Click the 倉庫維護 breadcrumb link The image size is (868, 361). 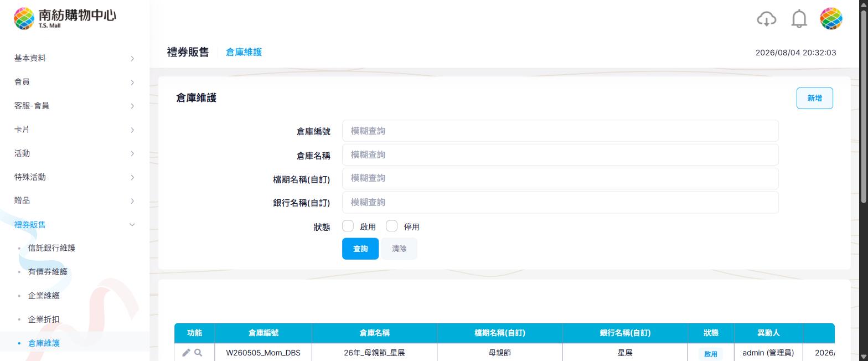244,52
